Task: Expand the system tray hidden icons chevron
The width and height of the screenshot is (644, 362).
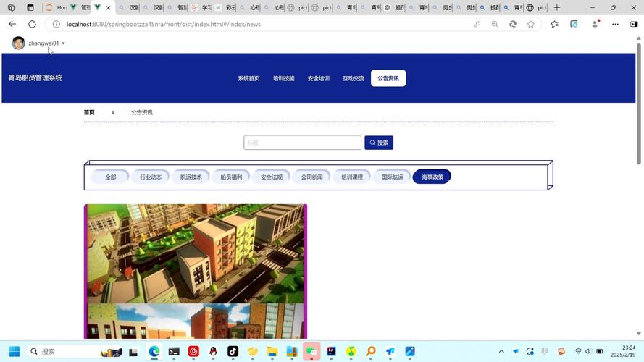Action: tap(501, 352)
